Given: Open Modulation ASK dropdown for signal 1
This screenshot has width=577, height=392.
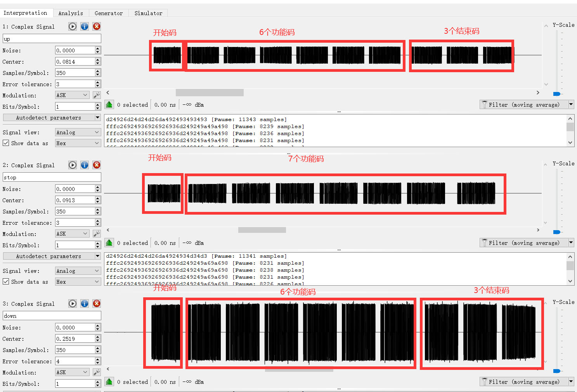Looking at the screenshot, I should 72,95.
